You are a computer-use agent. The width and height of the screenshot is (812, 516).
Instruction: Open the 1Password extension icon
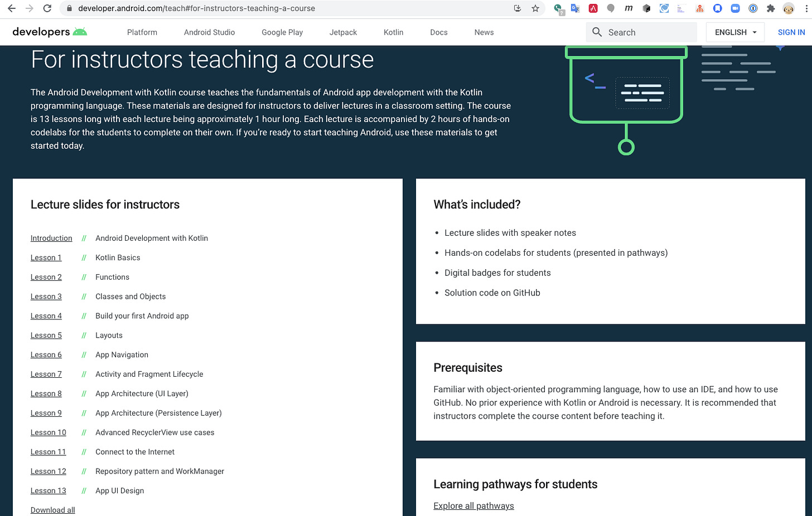tap(753, 8)
